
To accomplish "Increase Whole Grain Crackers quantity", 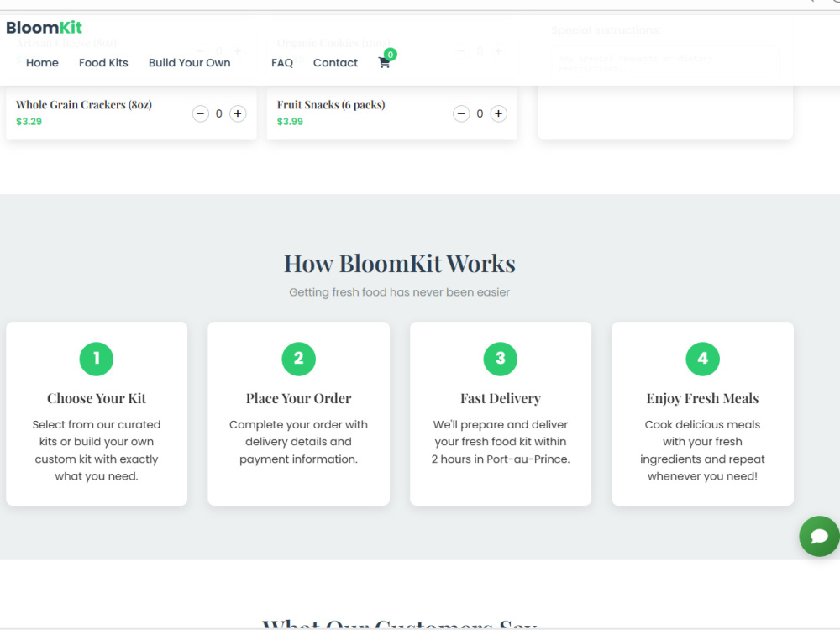I will [238, 113].
